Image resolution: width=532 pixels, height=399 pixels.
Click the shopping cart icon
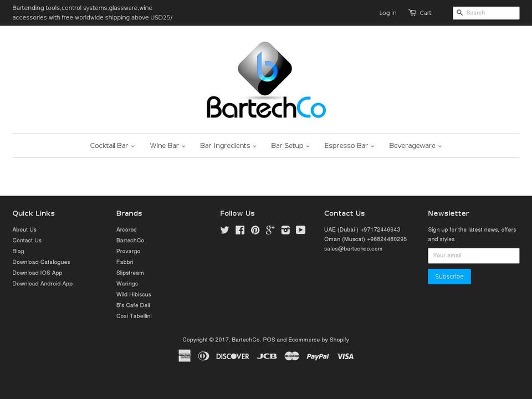point(412,13)
